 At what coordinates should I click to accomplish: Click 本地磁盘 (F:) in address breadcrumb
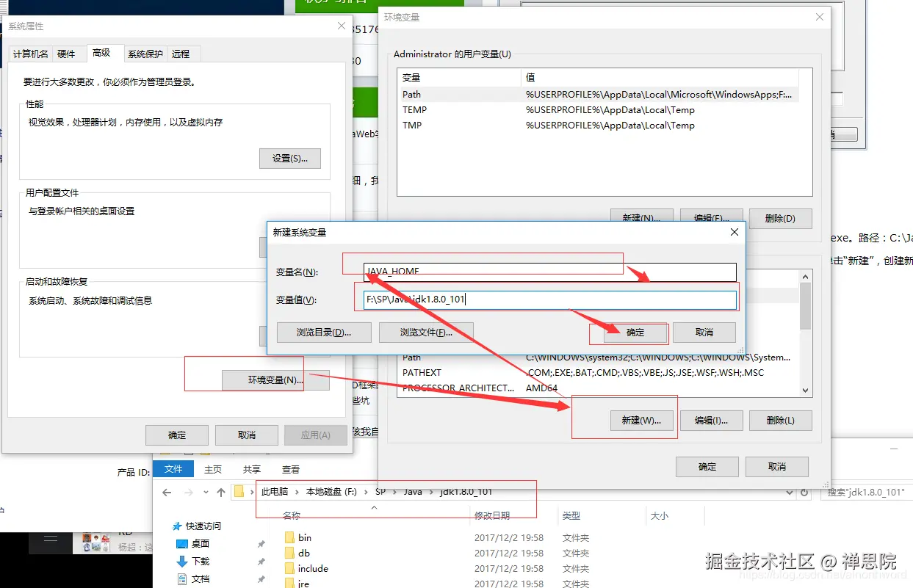point(331,492)
